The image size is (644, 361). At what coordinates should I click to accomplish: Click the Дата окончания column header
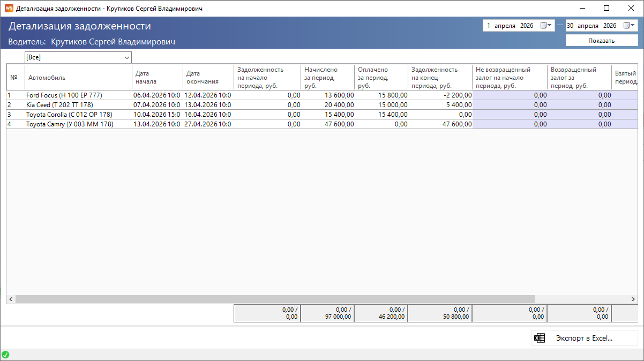pos(208,77)
